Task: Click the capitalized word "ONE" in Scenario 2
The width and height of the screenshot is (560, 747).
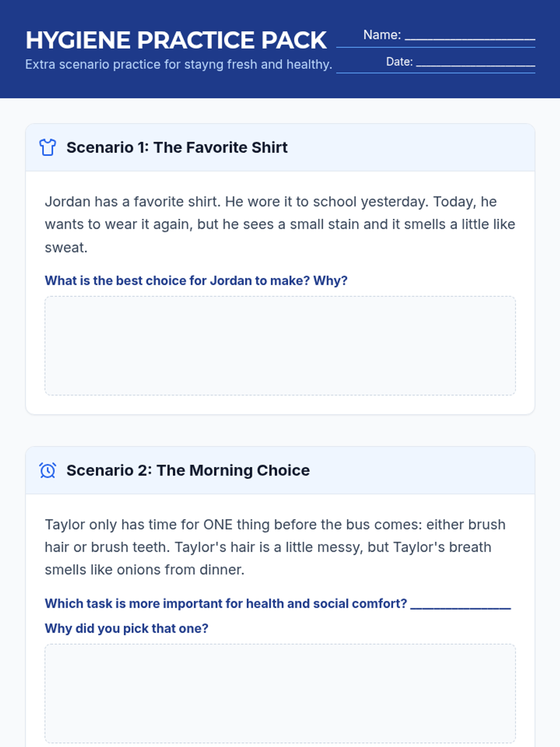Action: (218, 525)
